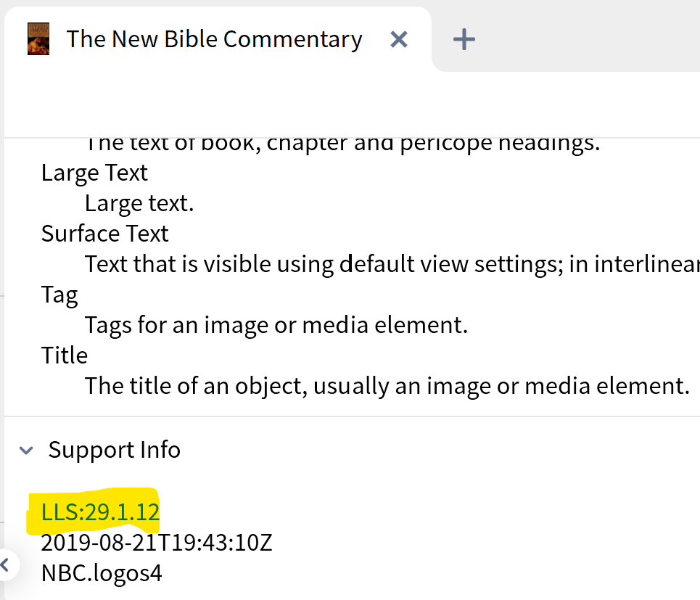Open a new tab with the plus icon

click(464, 39)
